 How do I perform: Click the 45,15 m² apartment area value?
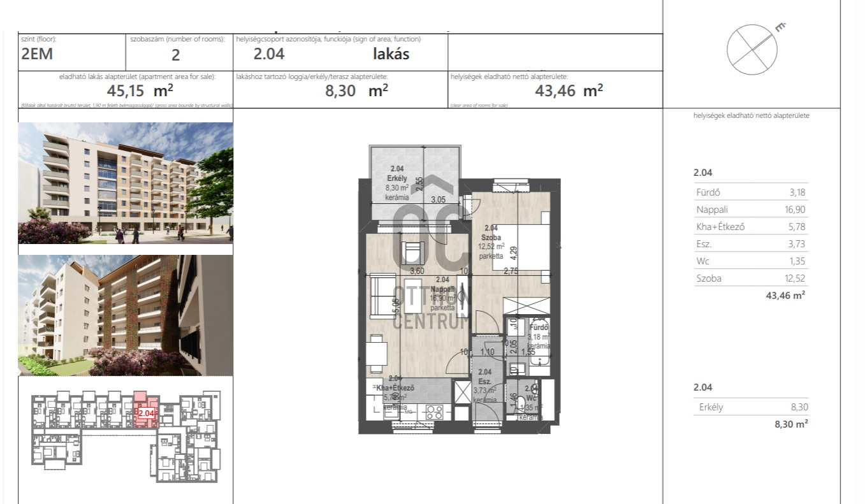point(136,91)
